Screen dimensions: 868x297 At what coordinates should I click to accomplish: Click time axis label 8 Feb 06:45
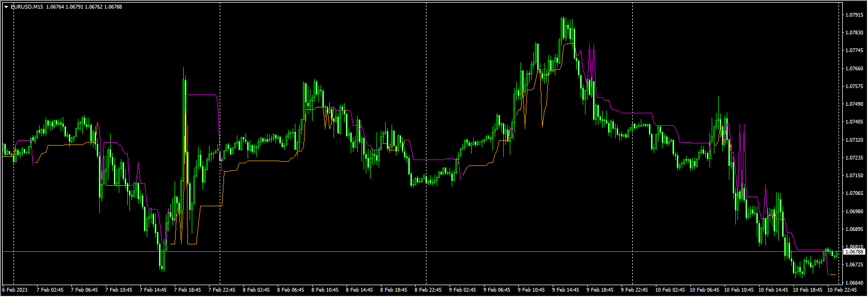[x=291, y=290]
